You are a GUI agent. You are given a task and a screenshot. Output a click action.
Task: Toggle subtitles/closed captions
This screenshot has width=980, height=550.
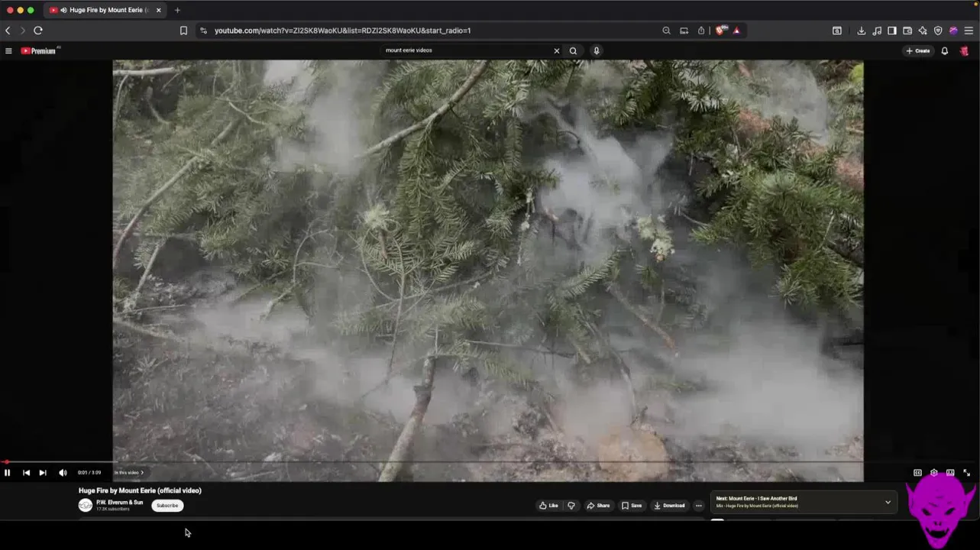click(917, 473)
